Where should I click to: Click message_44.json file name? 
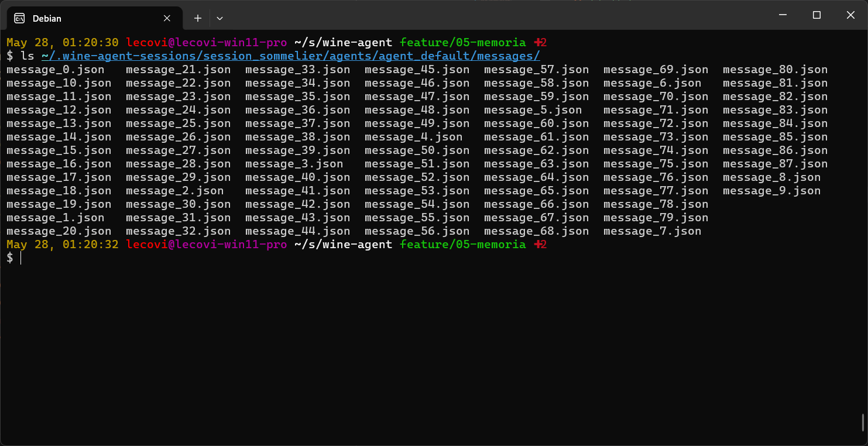click(x=297, y=231)
